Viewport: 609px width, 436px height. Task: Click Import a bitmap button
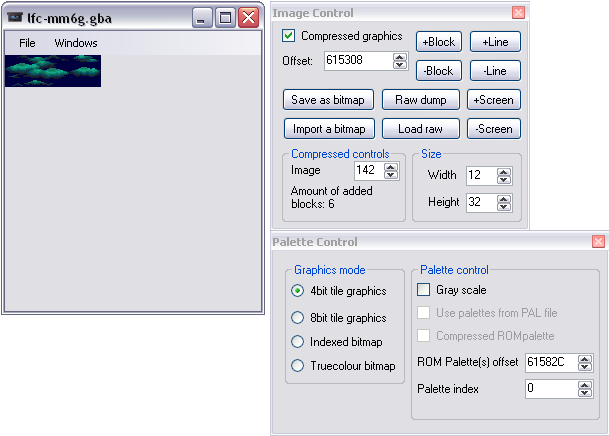pyautogui.click(x=329, y=129)
